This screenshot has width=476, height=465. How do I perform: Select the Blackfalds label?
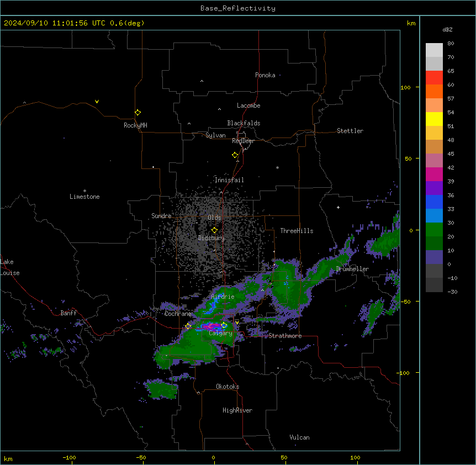(244, 123)
